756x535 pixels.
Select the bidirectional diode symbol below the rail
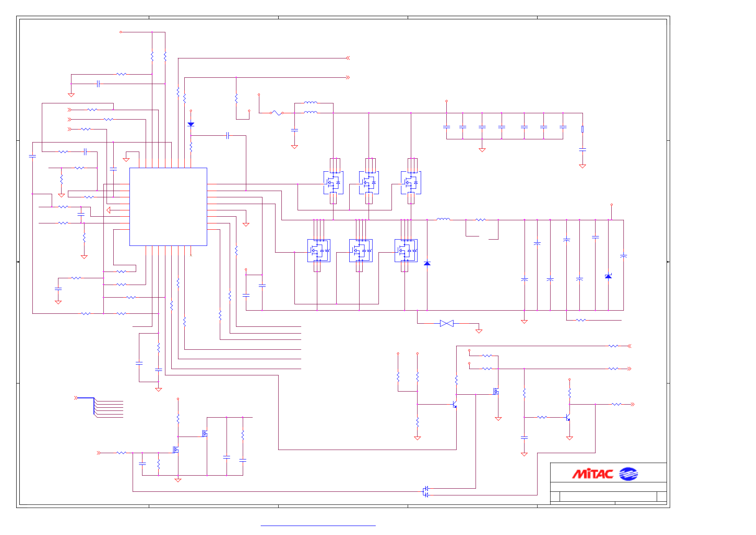[447, 323]
